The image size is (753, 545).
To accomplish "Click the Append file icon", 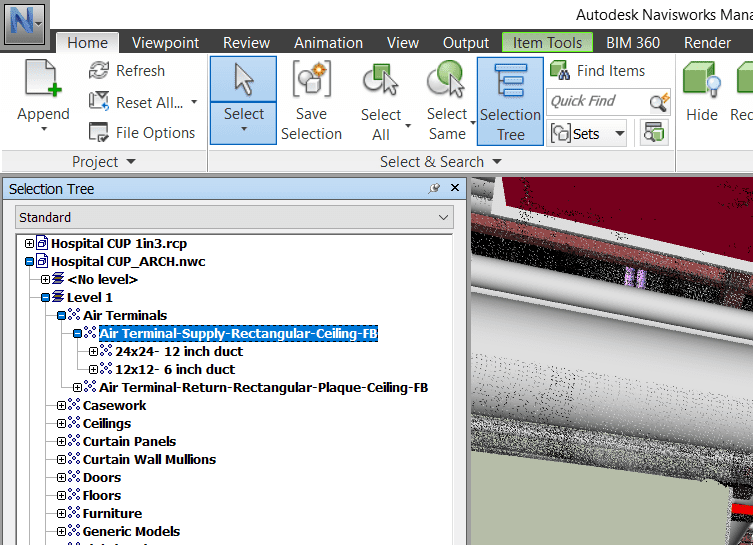I will pos(43,79).
